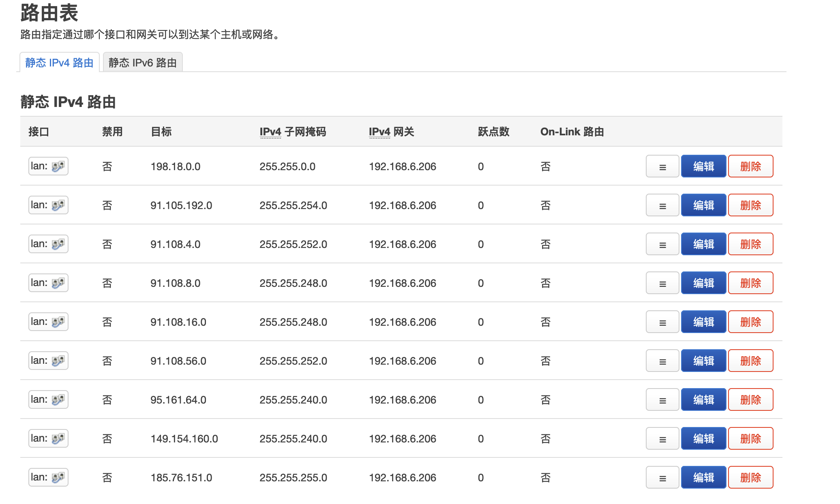Delete the 91.105.192.0 route
Viewport: 840px width, 504px height.
click(750, 205)
